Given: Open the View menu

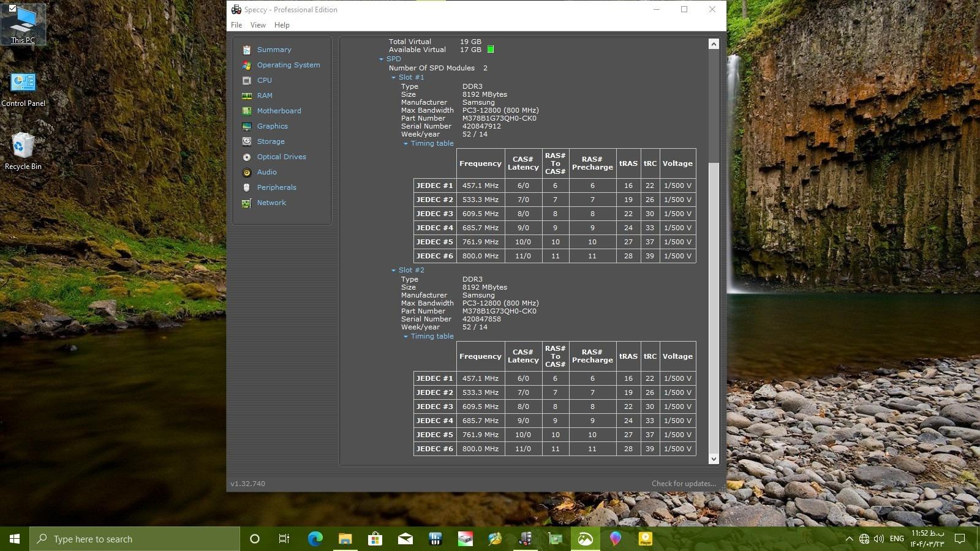Looking at the screenshot, I should tap(258, 25).
